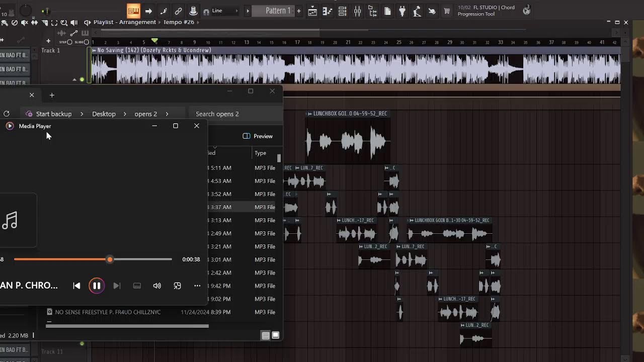Image resolution: width=644 pixels, height=362 pixels.
Task: Click the Search opens 2 field
Action: (236, 114)
